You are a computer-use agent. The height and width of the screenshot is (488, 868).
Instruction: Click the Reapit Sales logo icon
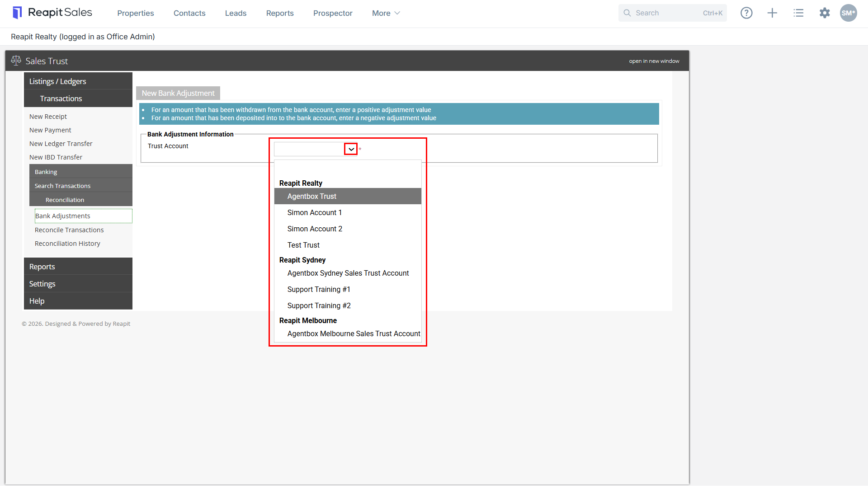[17, 13]
